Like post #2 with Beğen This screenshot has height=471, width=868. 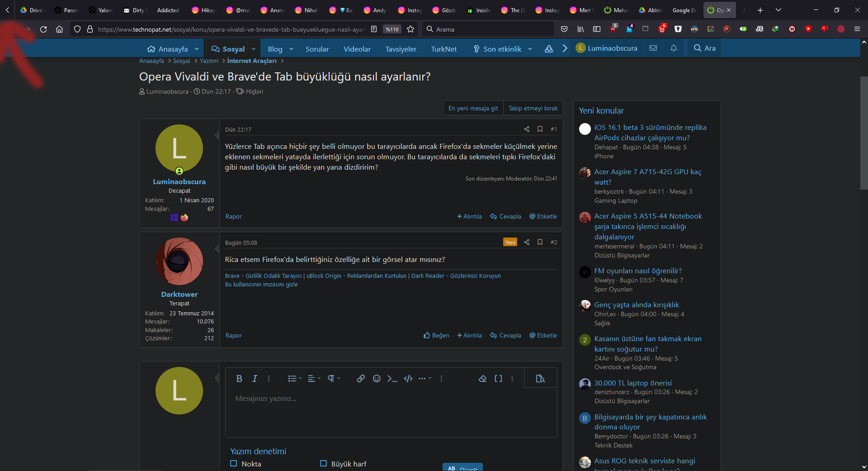[436, 335]
